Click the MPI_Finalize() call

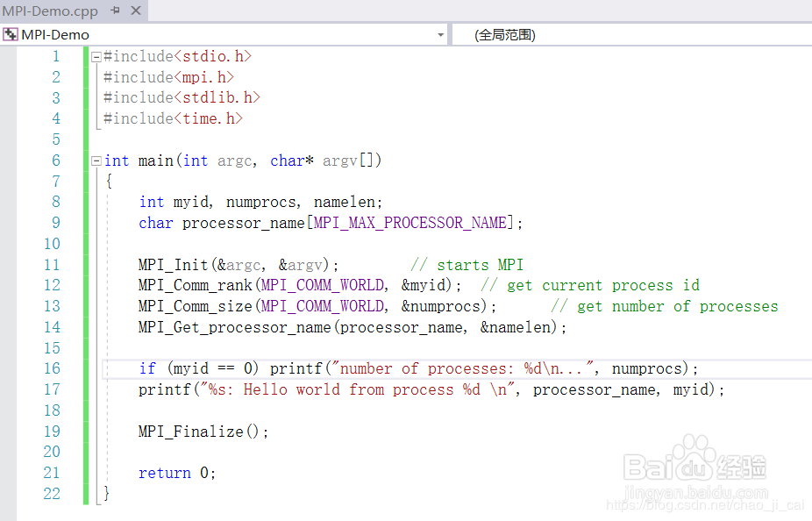coord(199,432)
